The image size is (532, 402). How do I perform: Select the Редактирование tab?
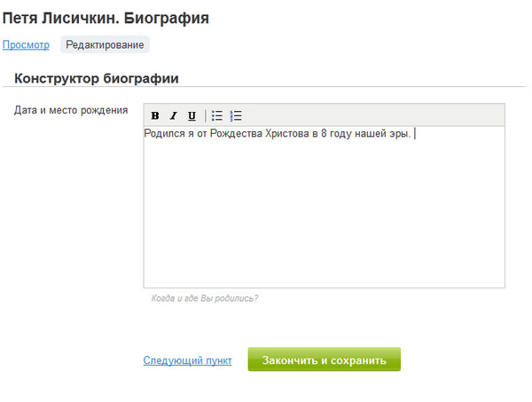click(x=105, y=43)
